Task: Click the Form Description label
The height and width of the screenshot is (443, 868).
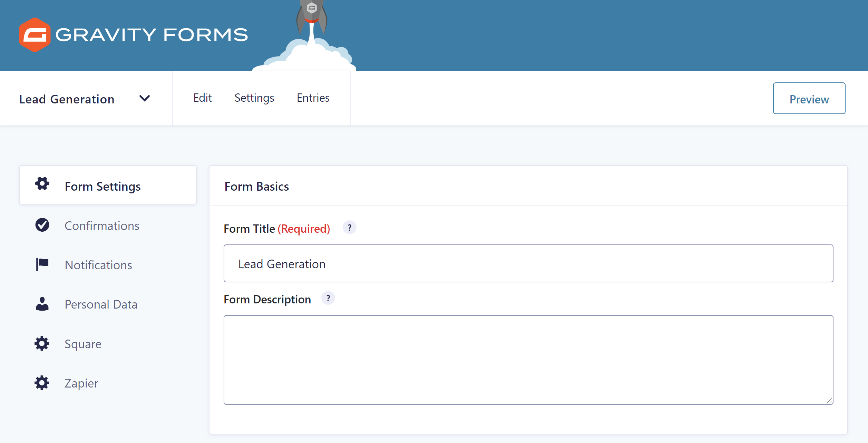Action: [267, 300]
